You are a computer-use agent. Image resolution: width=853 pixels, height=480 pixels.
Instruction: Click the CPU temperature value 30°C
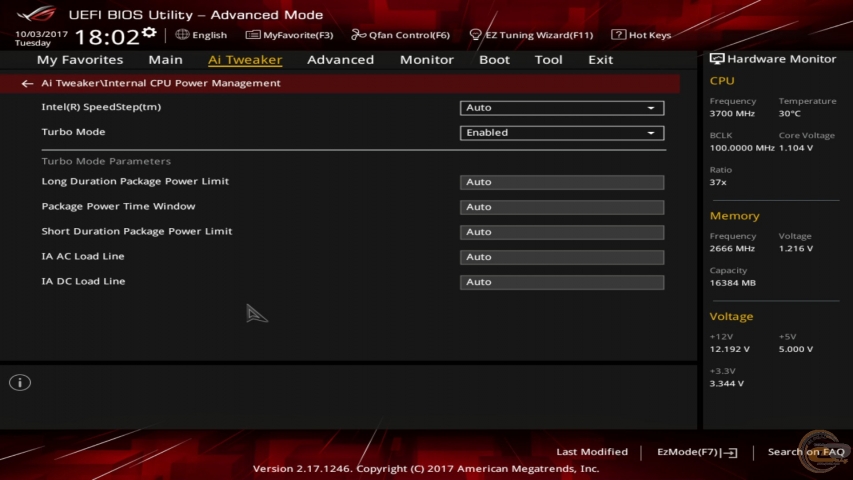(x=789, y=114)
